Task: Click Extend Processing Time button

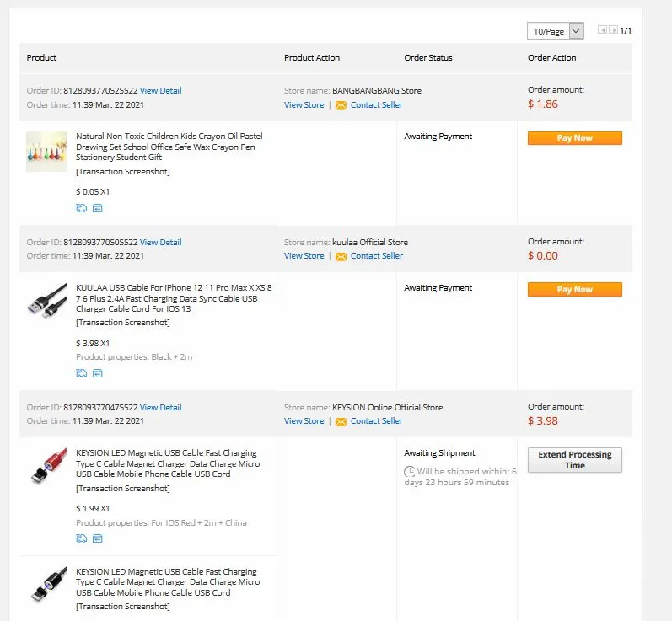Action: (x=575, y=460)
